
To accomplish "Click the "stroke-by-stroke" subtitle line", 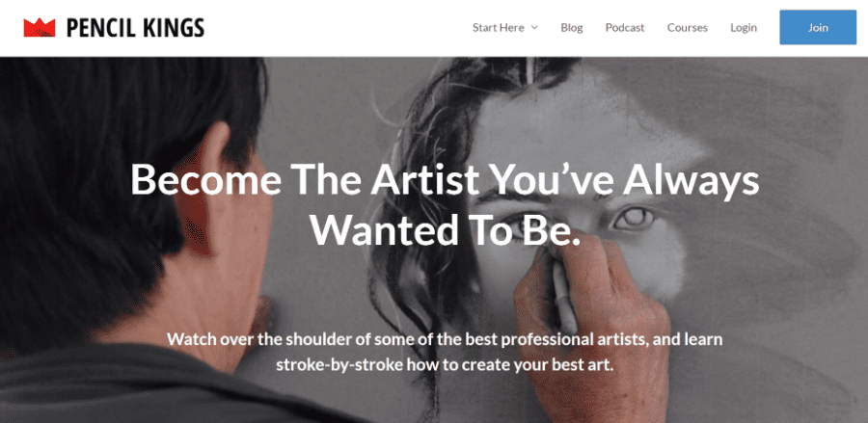I will point(445,365).
